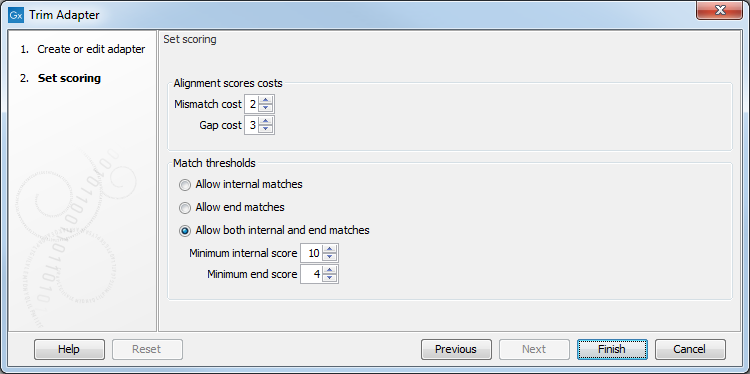Go back with the Previous button
The height and width of the screenshot is (374, 750).
(x=456, y=349)
